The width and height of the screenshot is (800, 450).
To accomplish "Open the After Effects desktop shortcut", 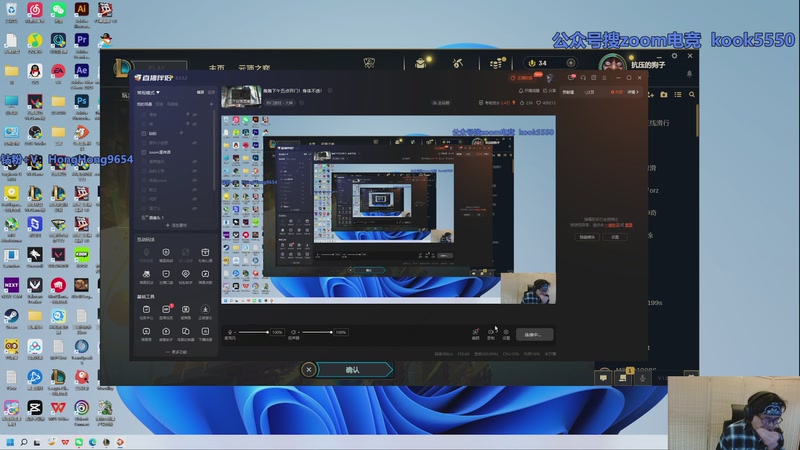I will coord(82,72).
